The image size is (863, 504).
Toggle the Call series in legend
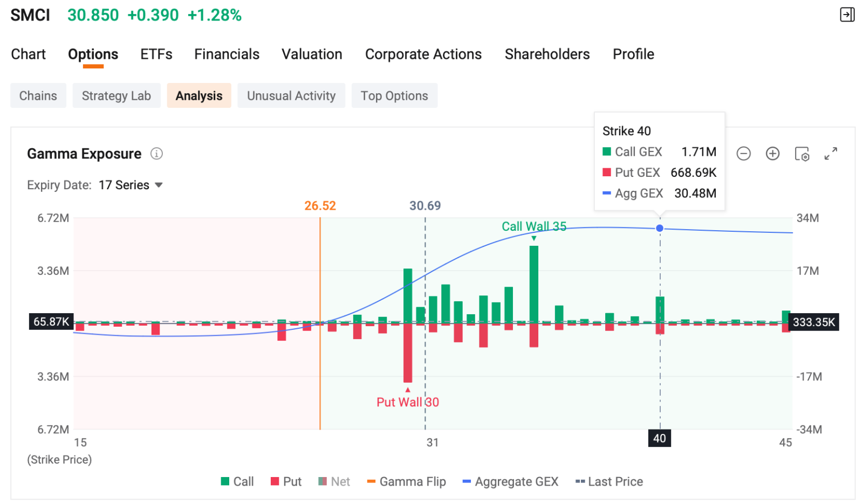(x=237, y=481)
